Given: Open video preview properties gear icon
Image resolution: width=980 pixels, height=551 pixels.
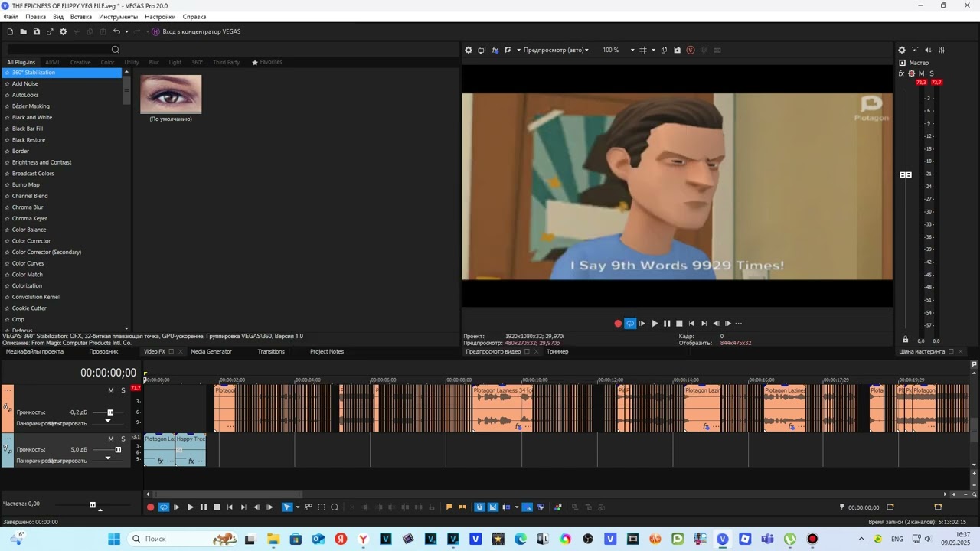Looking at the screenshot, I should 469,50.
